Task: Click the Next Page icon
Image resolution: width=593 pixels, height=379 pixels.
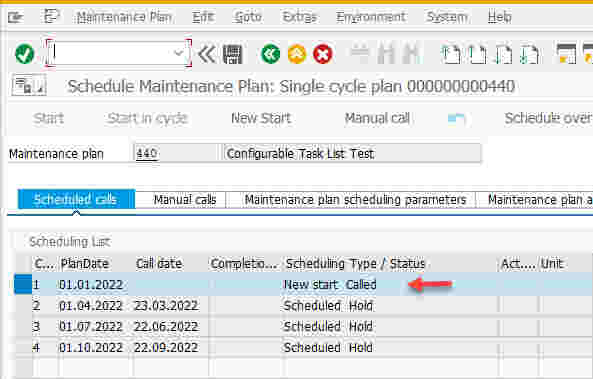Action: click(503, 54)
